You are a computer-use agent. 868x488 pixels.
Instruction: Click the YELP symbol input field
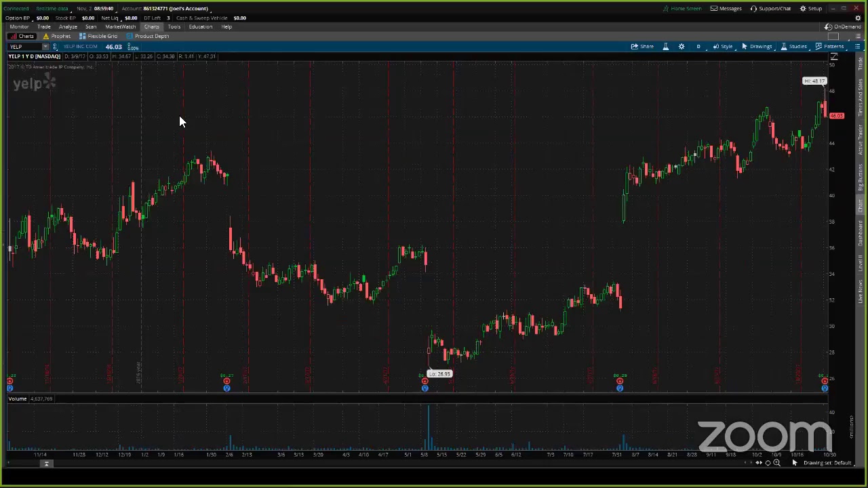click(x=24, y=47)
